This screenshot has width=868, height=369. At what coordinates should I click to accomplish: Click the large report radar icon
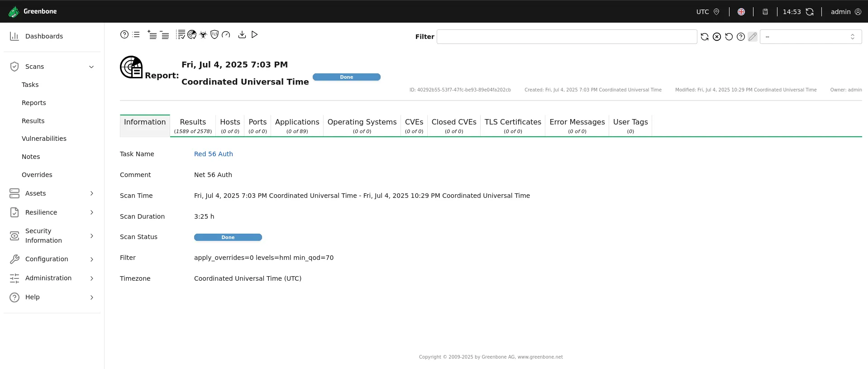pyautogui.click(x=131, y=67)
